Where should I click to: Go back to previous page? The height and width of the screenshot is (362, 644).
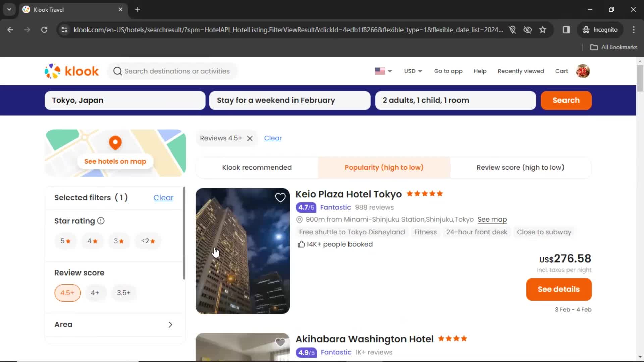click(x=10, y=30)
